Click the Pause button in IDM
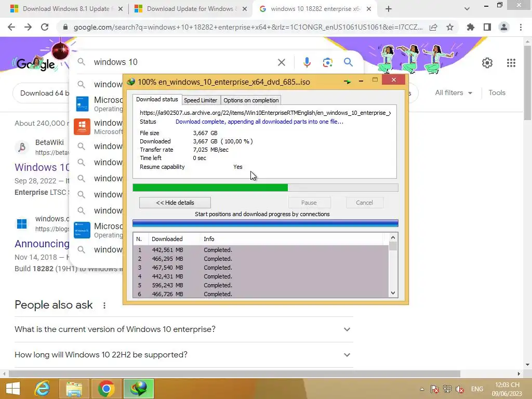The image size is (532, 399). [309, 203]
